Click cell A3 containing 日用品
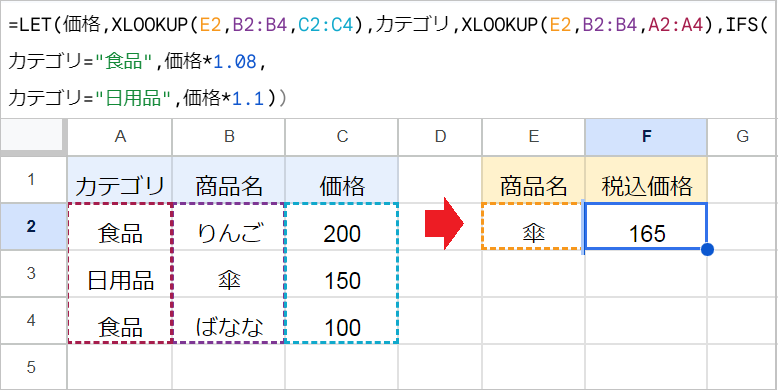Viewport: 778px width, 391px height. point(120,273)
